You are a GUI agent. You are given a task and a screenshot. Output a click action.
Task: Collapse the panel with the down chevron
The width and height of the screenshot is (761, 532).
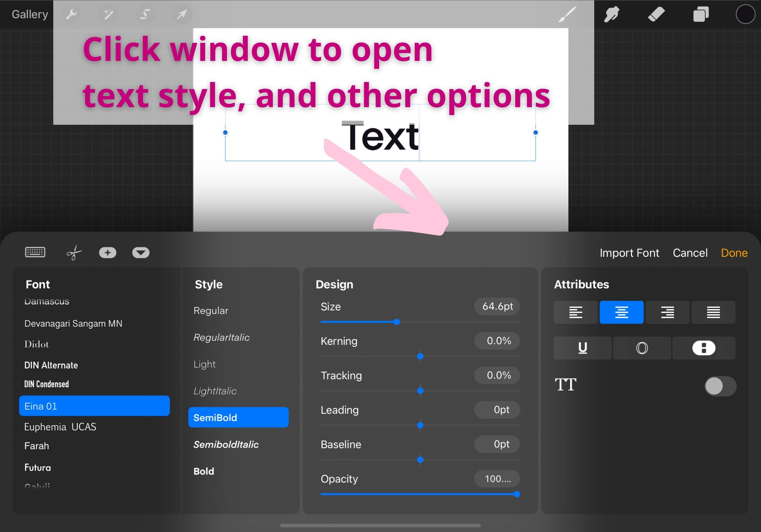(141, 253)
